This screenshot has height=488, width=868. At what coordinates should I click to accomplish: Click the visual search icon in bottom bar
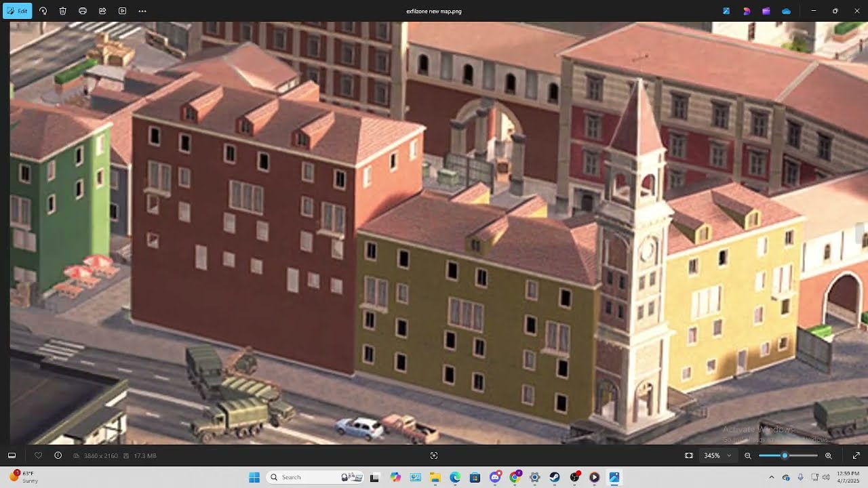pyautogui.click(x=434, y=455)
